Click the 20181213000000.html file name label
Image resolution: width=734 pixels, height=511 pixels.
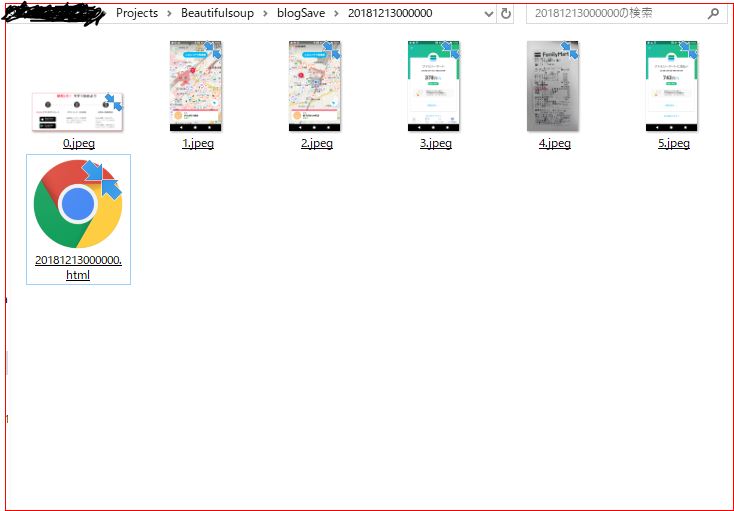tap(78, 267)
